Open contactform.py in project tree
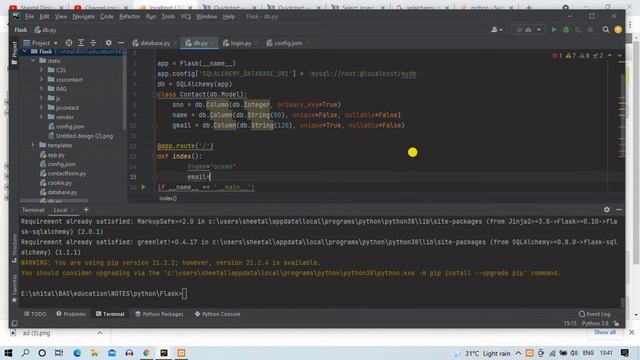The width and height of the screenshot is (640, 360). (x=67, y=173)
